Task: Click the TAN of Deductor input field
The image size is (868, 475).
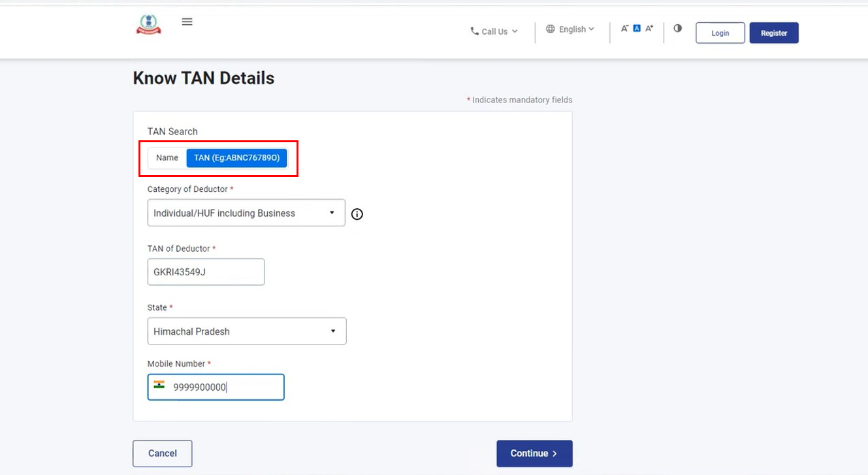Action: pos(206,272)
